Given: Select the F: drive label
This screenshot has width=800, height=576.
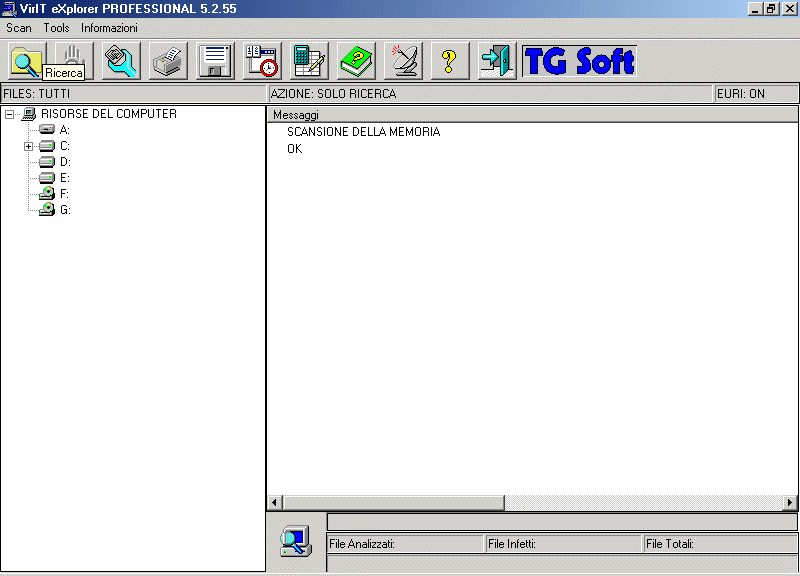Looking at the screenshot, I should pos(64,193).
